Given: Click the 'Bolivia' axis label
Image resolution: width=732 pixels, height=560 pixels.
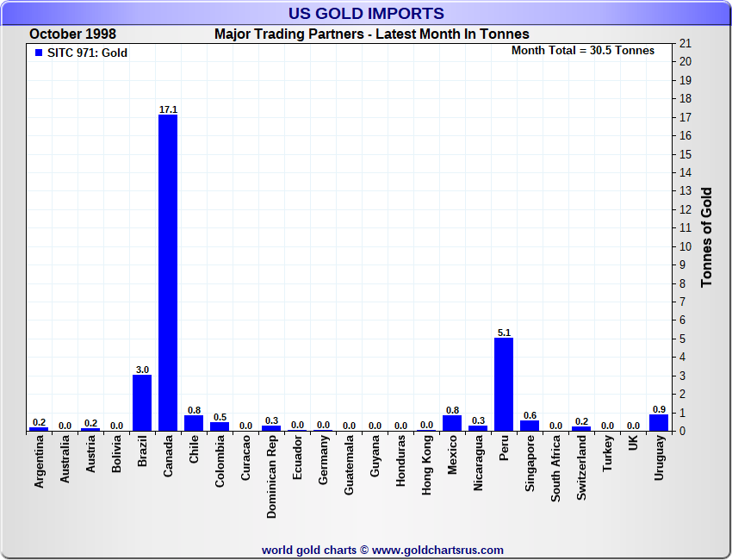Looking at the screenshot, I should pos(116,453).
